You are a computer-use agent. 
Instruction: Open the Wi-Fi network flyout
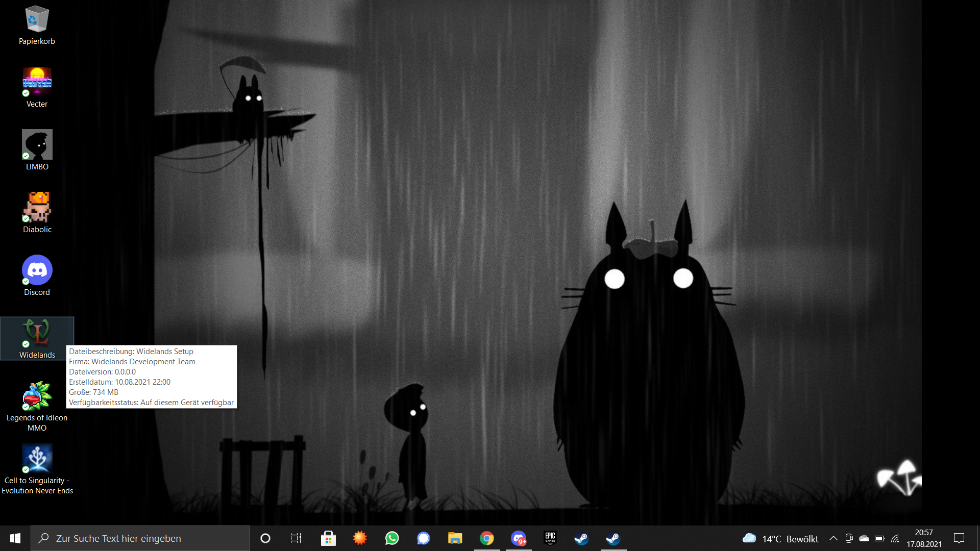point(895,538)
